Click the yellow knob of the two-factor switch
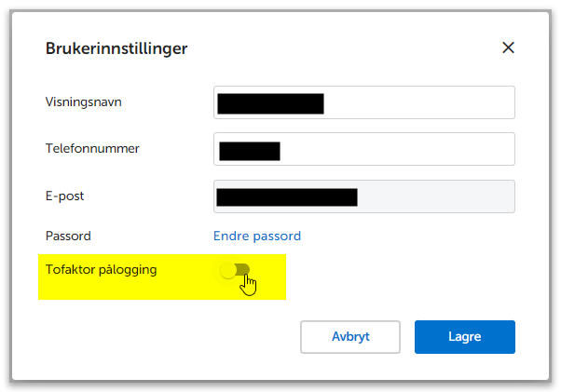 (227, 270)
